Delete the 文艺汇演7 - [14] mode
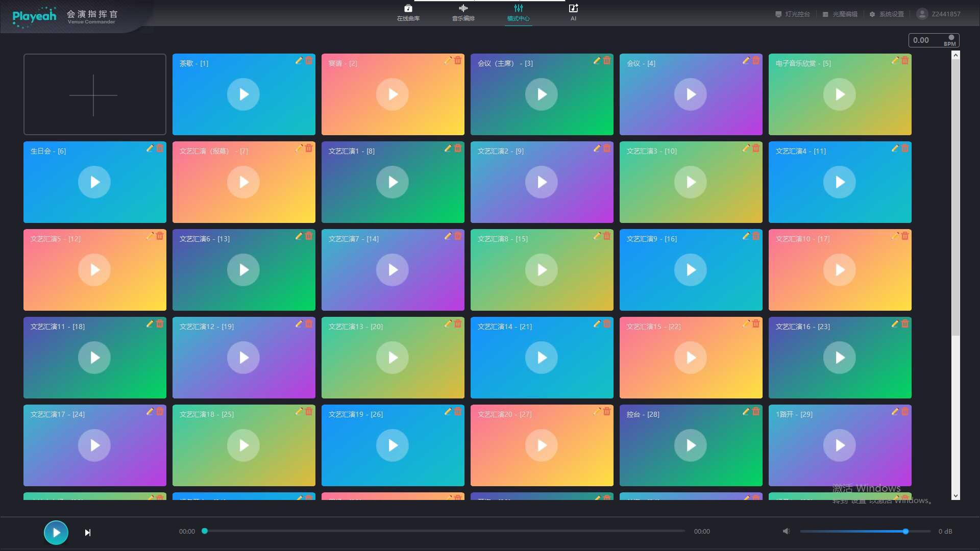The width and height of the screenshot is (980, 551). tap(458, 236)
